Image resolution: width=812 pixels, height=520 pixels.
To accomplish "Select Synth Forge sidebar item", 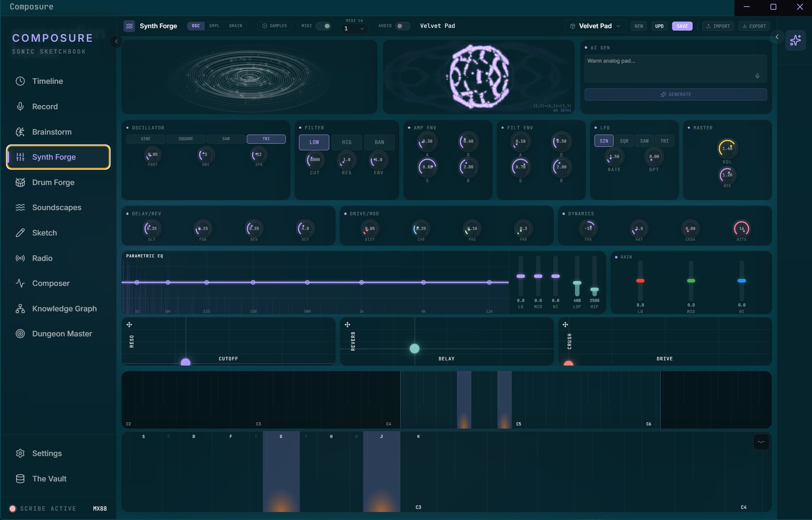I will (x=58, y=157).
